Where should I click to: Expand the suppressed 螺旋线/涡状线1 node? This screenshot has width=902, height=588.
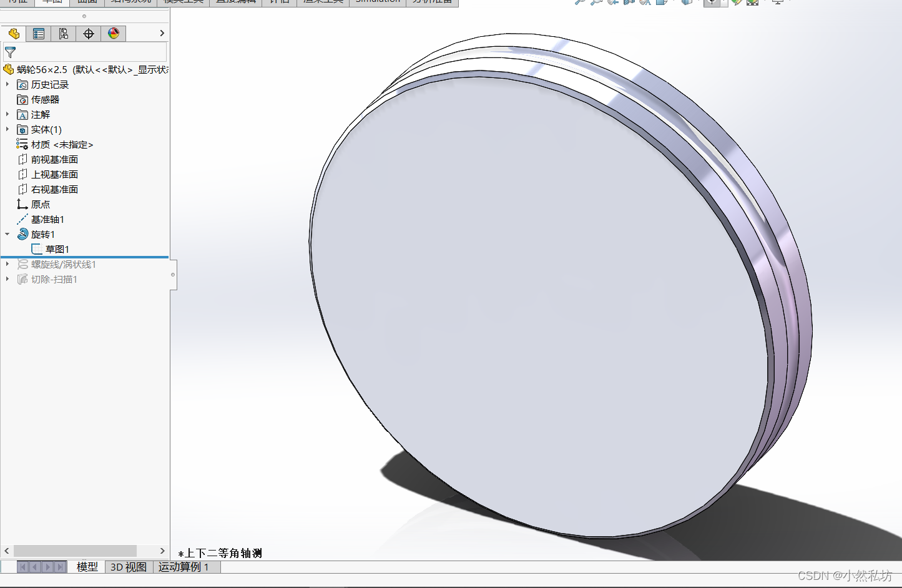[x=7, y=264]
